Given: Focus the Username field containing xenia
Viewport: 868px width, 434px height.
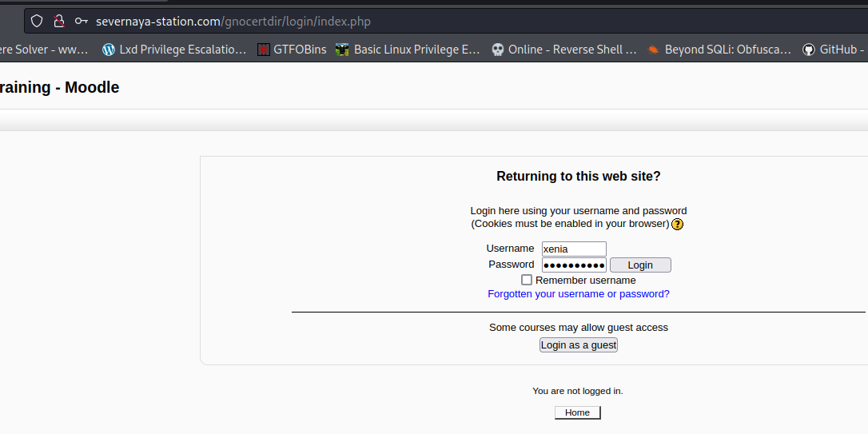Looking at the screenshot, I should 574,249.
